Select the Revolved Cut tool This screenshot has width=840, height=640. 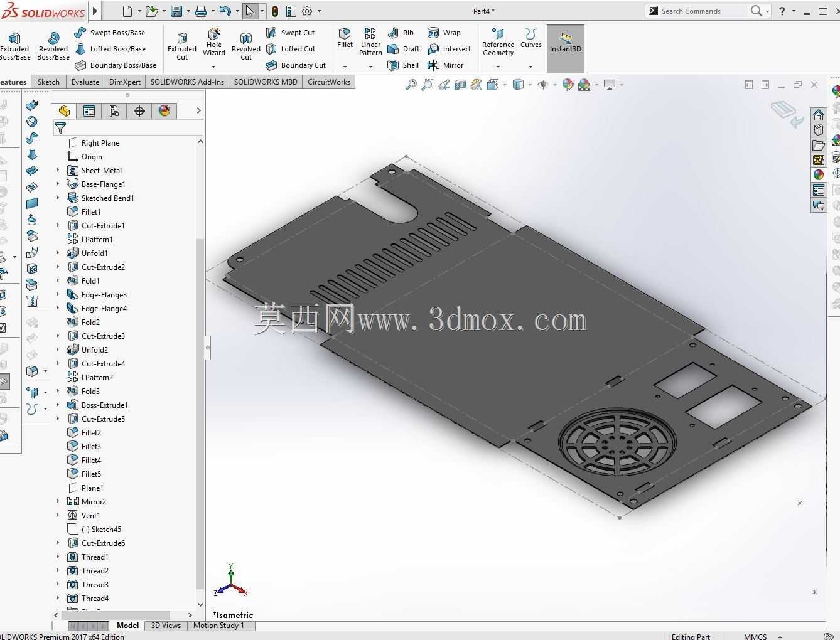pos(246,46)
